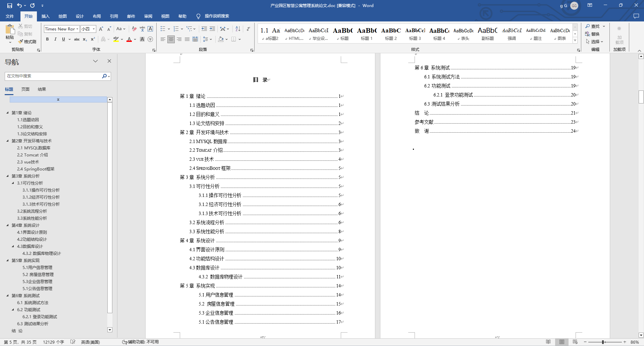
Task: Decrease paragraph indent
Action: tap(204, 29)
